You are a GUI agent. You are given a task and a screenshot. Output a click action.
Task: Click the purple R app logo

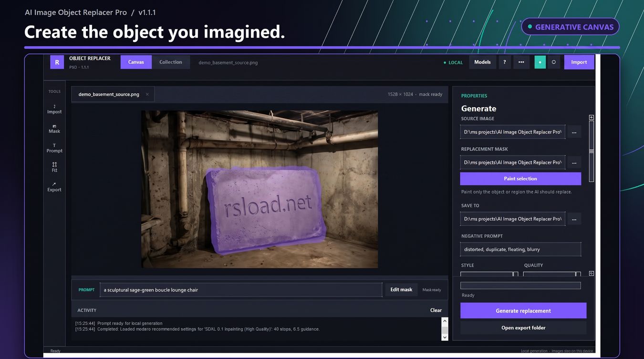coord(57,62)
